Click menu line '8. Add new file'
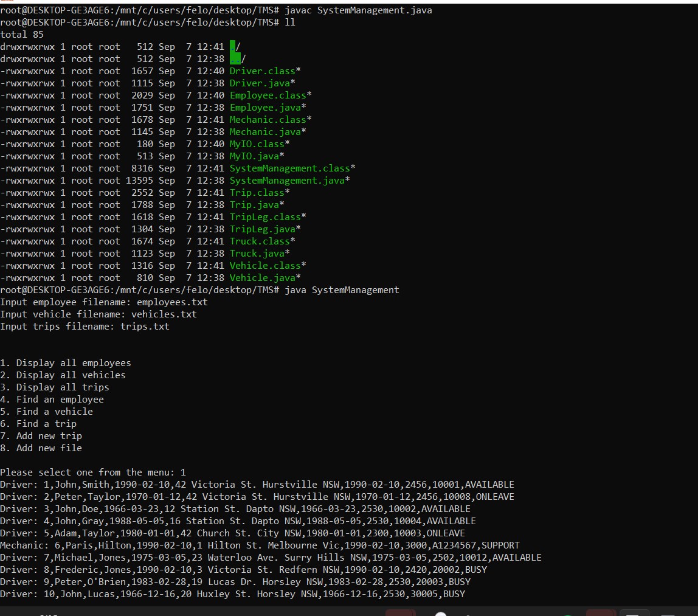This screenshot has width=698, height=616. (x=41, y=448)
